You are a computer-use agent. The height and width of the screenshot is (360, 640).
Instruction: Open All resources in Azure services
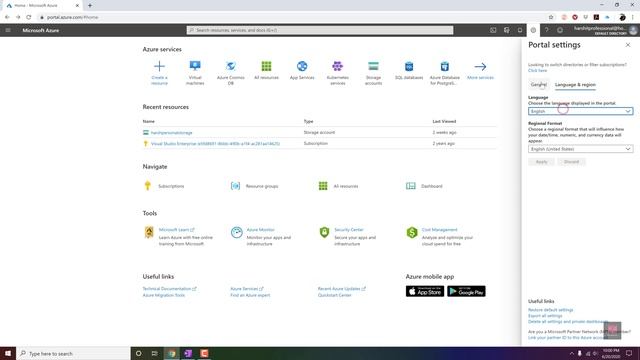[266, 70]
